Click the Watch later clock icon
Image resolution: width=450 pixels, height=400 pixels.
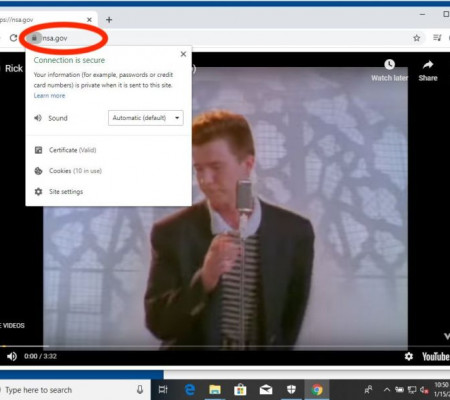click(389, 64)
